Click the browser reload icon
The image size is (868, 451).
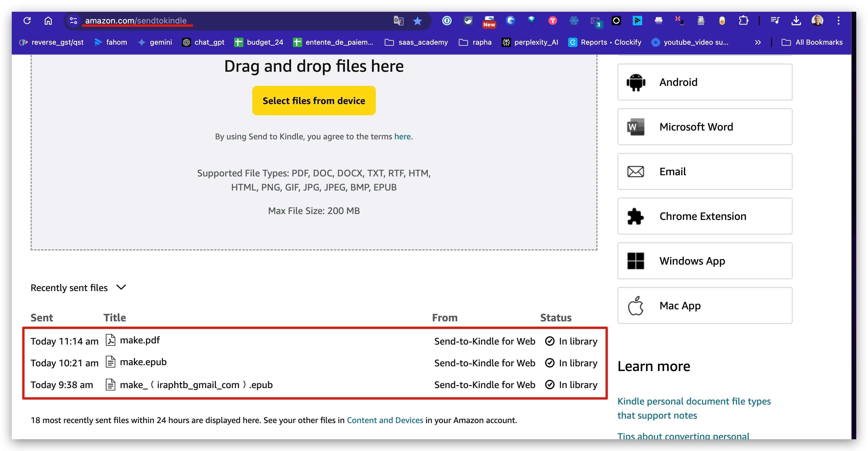point(27,21)
